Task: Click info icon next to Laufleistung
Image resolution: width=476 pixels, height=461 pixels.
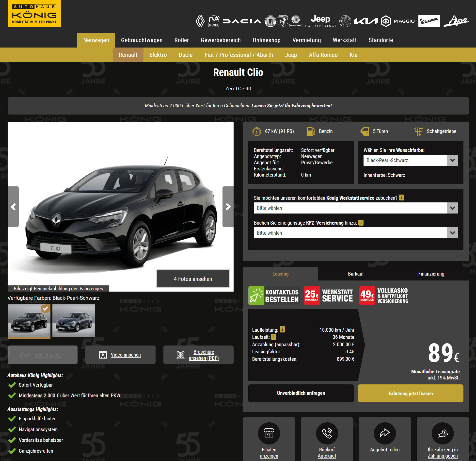Action: pos(282,329)
